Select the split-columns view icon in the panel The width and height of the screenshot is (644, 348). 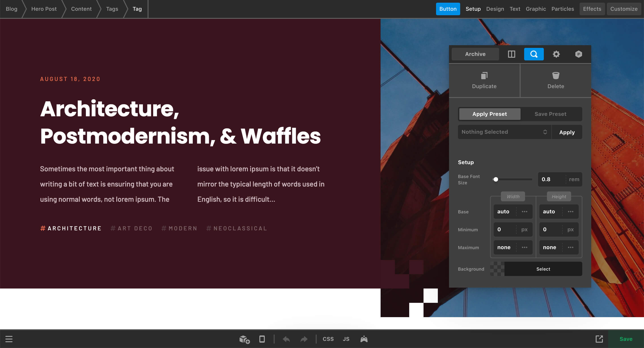pyautogui.click(x=511, y=54)
